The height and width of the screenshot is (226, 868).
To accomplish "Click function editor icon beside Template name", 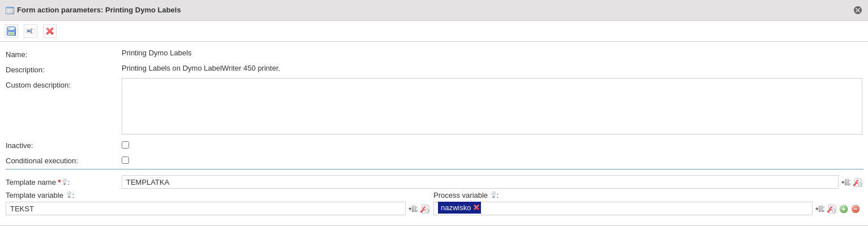I will (858, 182).
